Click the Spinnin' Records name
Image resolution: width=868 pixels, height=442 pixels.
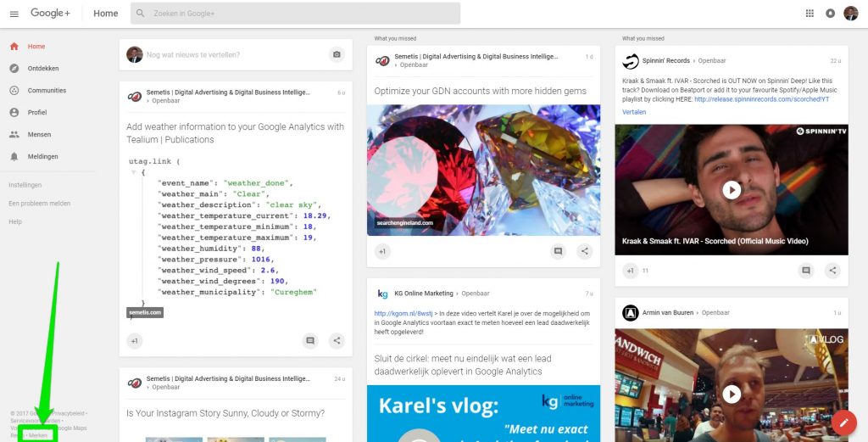[666, 60]
